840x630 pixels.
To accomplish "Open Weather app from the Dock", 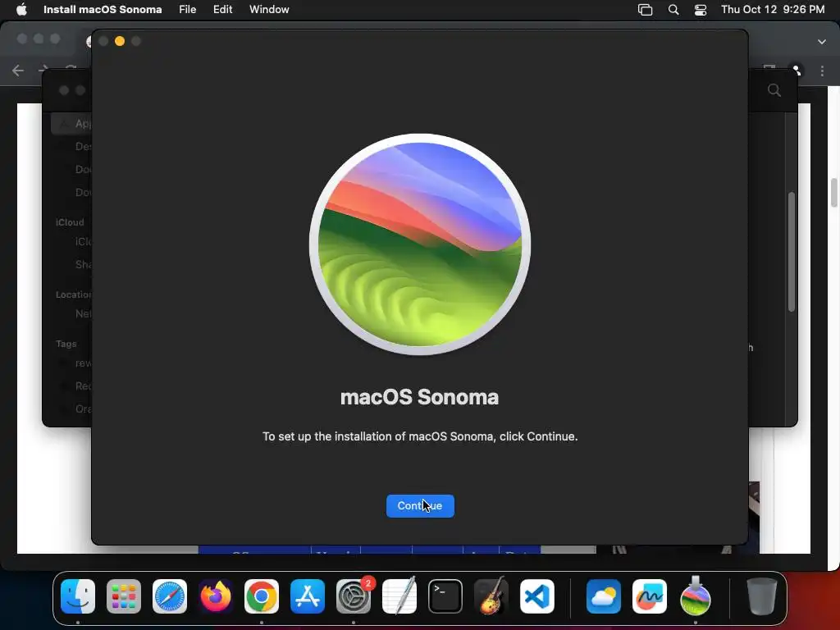I will [x=604, y=596].
